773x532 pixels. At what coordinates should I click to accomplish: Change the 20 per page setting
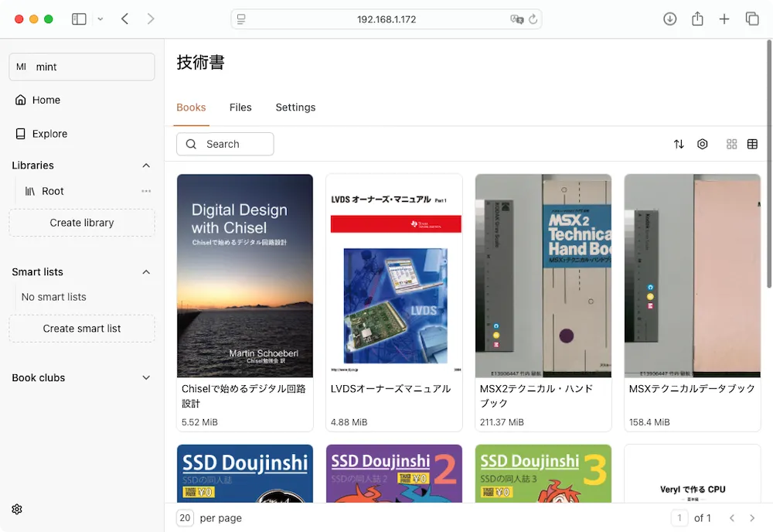[185, 518]
